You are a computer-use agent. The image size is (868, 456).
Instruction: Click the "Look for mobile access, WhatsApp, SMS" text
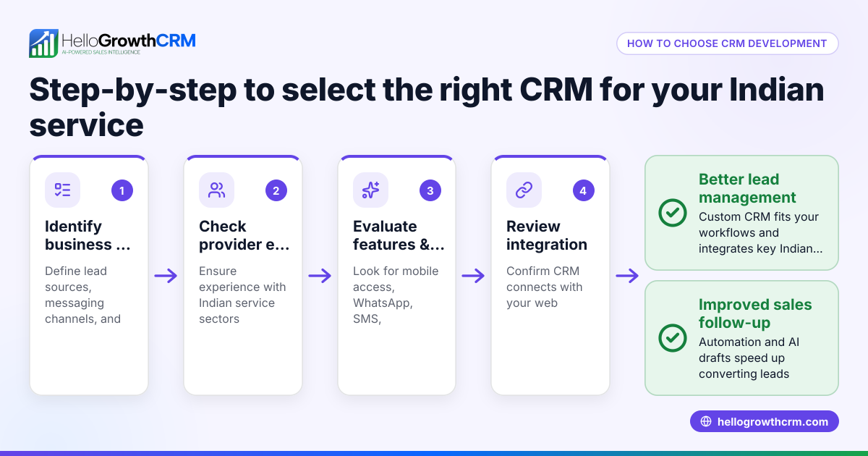click(x=396, y=295)
